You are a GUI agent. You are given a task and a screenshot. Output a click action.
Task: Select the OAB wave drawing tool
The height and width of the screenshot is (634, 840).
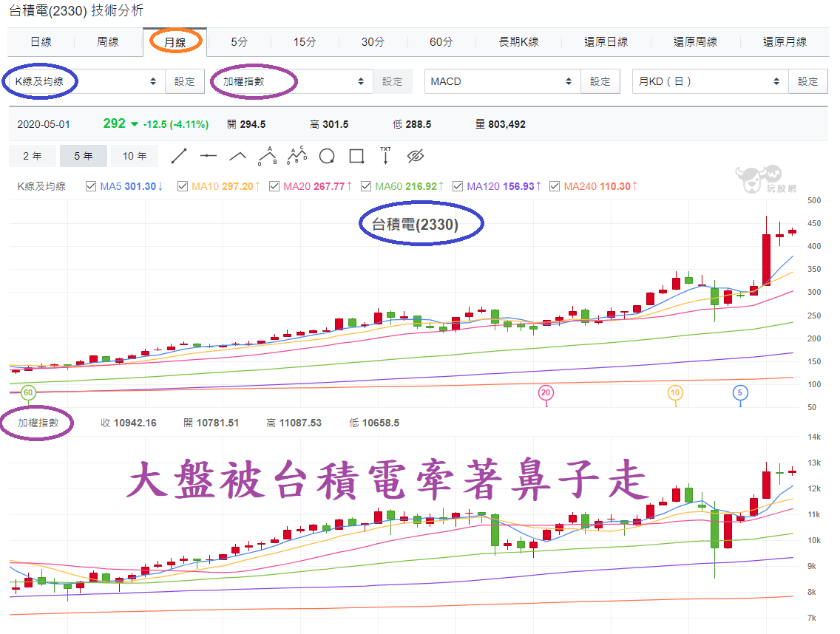point(268,157)
